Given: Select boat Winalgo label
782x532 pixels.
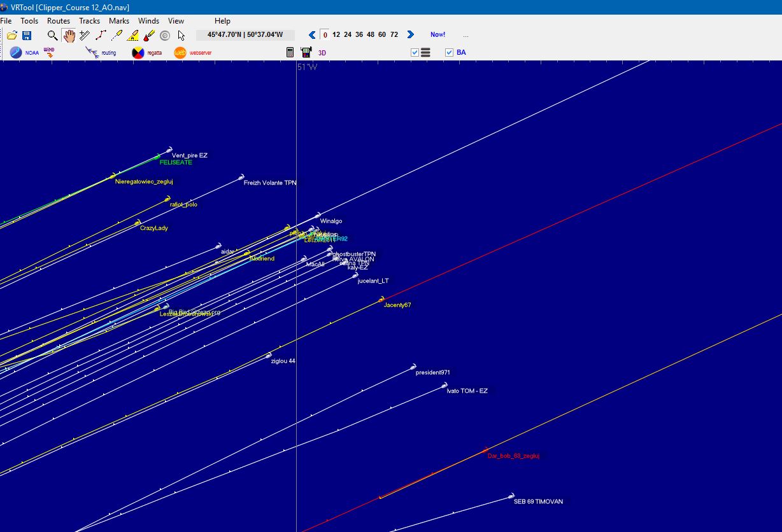Looking at the screenshot, I should 331,221.
